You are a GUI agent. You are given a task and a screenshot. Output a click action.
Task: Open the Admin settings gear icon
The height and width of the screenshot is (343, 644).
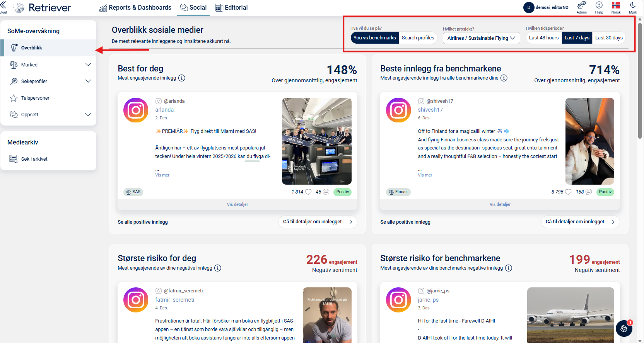[x=581, y=5]
